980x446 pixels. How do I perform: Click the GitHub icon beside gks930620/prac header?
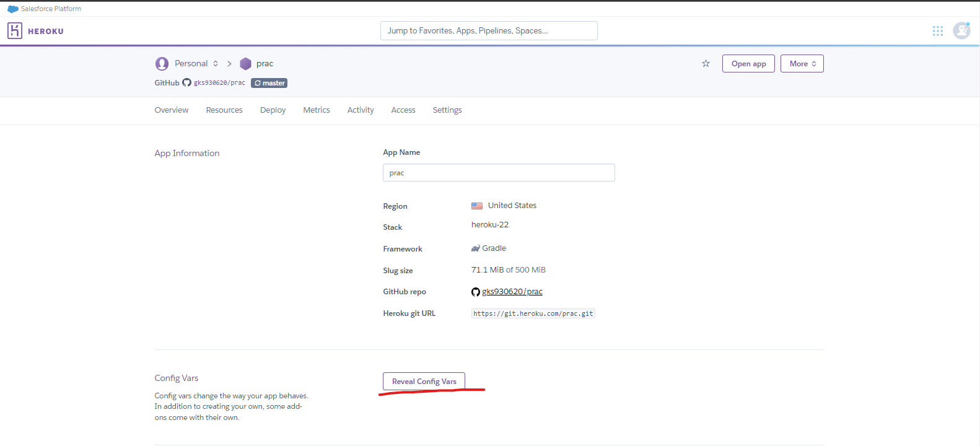click(x=186, y=82)
